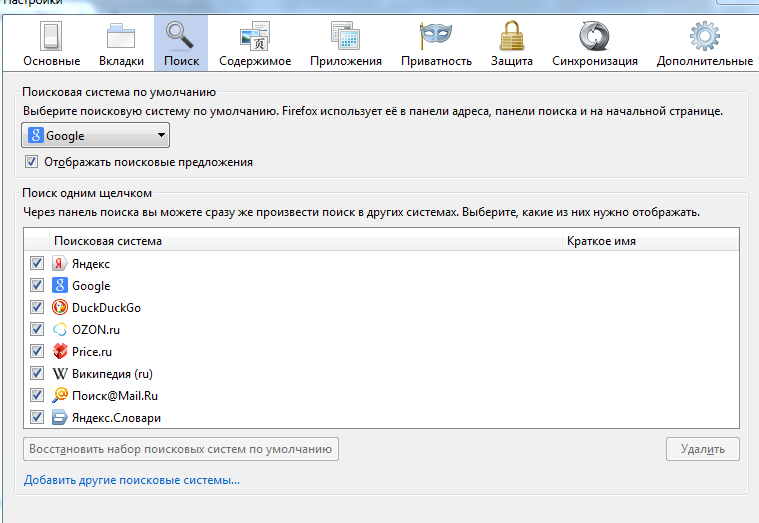759x523 pixels.
Task: Uncheck the DuckDuckGo search engine checkbox
Action: (x=37, y=308)
